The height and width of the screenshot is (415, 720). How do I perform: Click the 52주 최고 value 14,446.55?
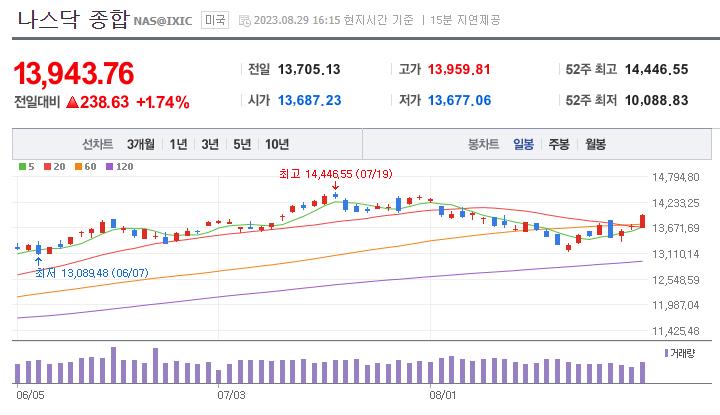(x=657, y=69)
